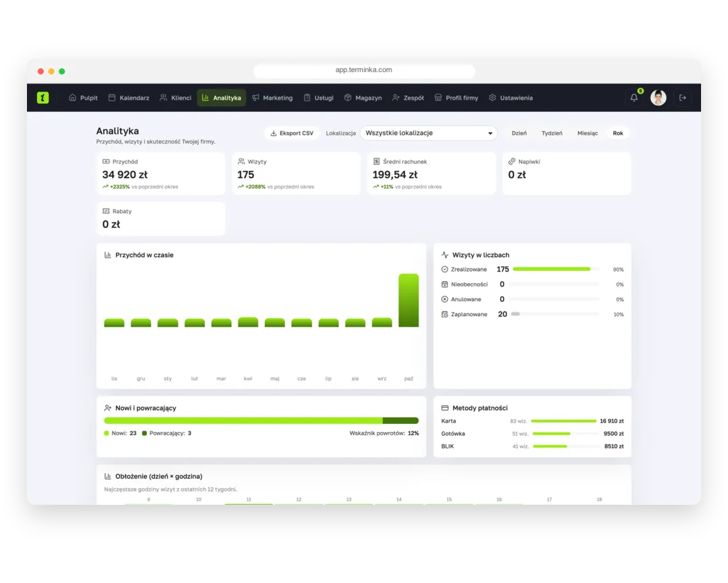The height and width of the screenshot is (583, 728).
Task: Click the kwi revenue bar
Action: pyautogui.click(x=248, y=322)
